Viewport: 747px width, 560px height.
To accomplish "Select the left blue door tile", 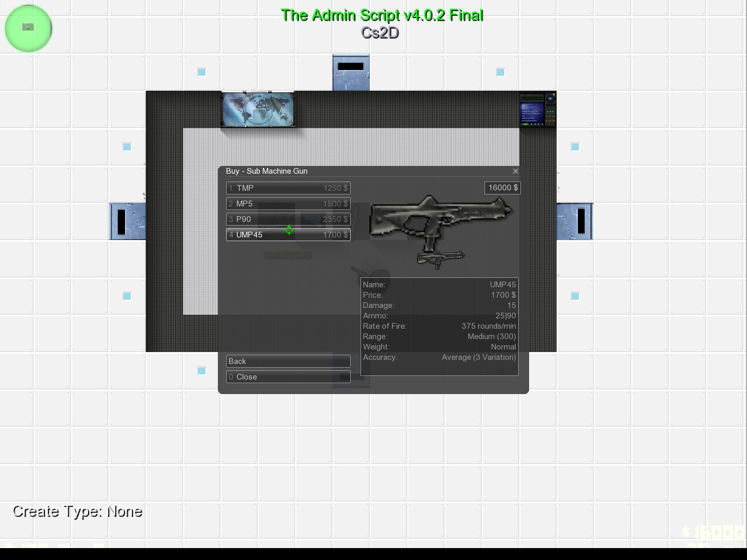I will click(x=127, y=221).
